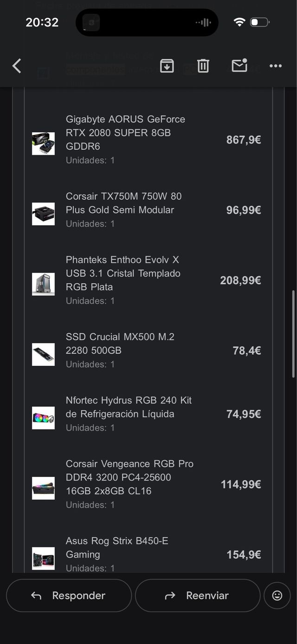
Task: Tap the price 867,9€ next to the GPU
Action: tap(243, 140)
